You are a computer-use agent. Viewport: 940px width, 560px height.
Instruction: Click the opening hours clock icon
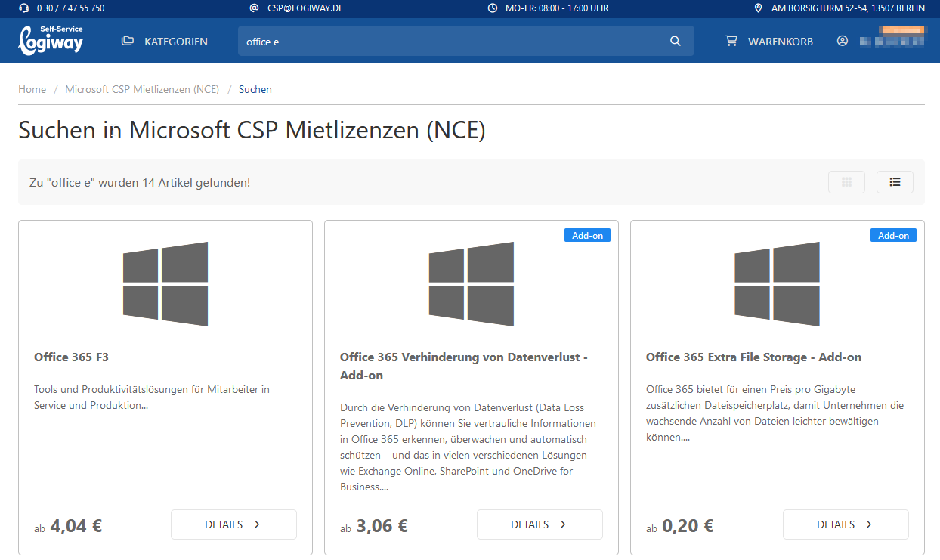[493, 8]
